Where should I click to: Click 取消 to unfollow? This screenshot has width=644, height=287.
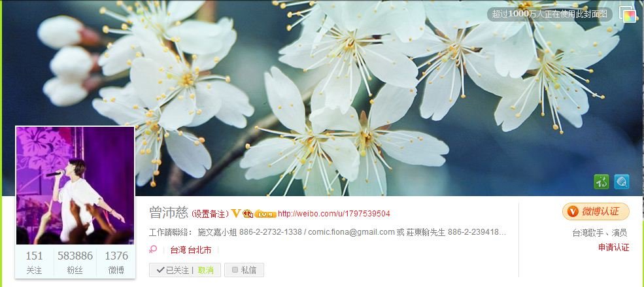click(205, 270)
